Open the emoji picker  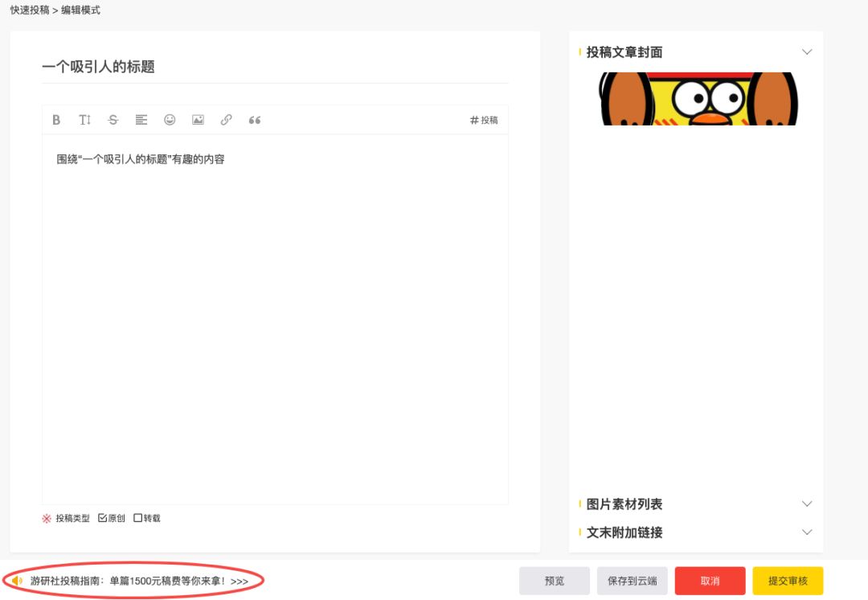click(170, 119)
